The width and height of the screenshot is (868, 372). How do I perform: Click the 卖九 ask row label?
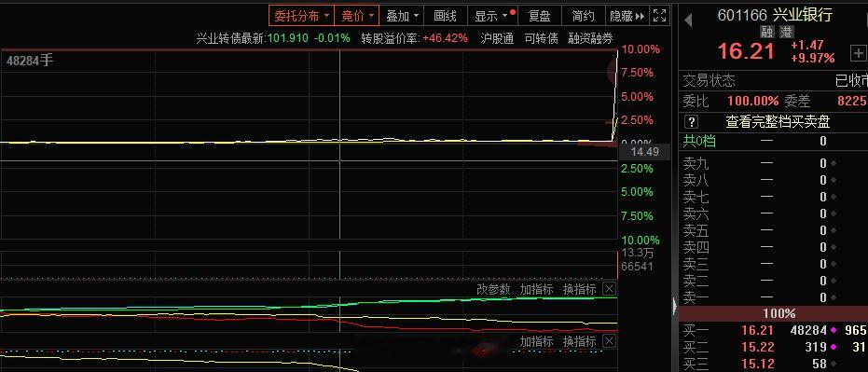[x=696, y=164]
